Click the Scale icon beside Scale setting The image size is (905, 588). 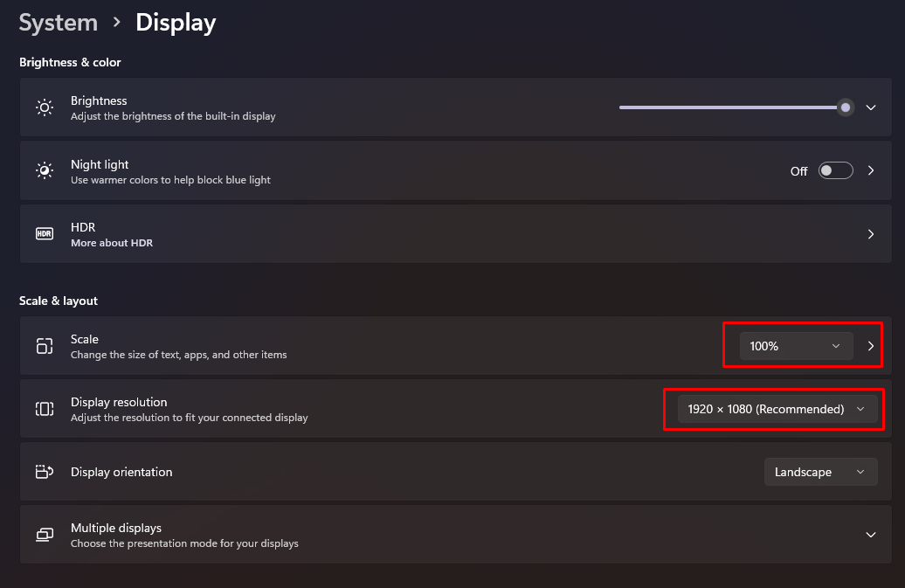click(45, 345)
